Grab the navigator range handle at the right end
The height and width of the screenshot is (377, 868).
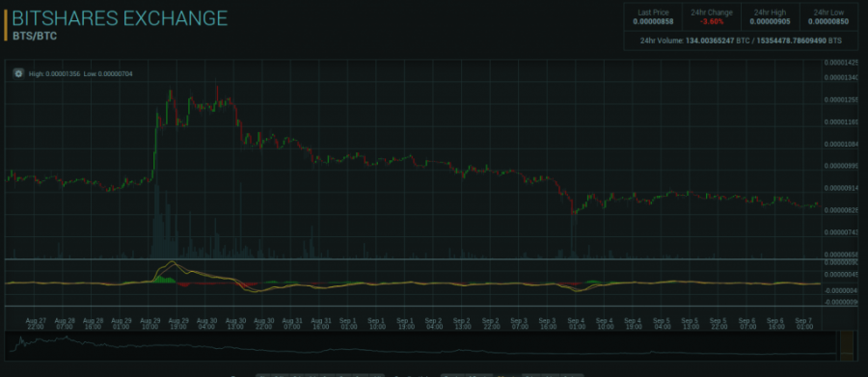(847, 346)
